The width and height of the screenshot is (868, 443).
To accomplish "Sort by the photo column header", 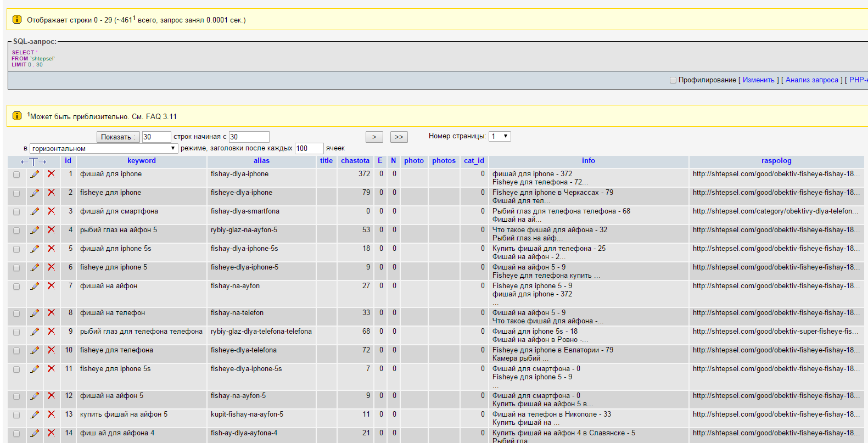I will (x=414, y=161).
